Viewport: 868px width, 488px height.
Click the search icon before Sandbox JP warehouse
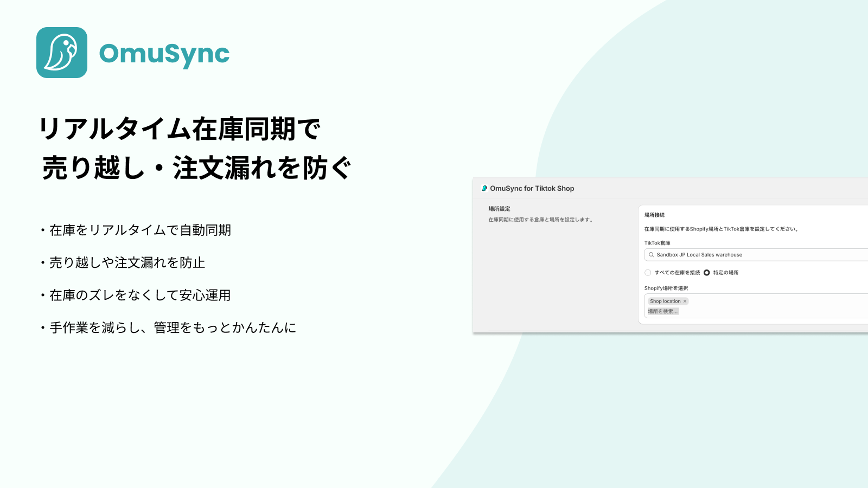pyautogui.click(x=651, y=255)
